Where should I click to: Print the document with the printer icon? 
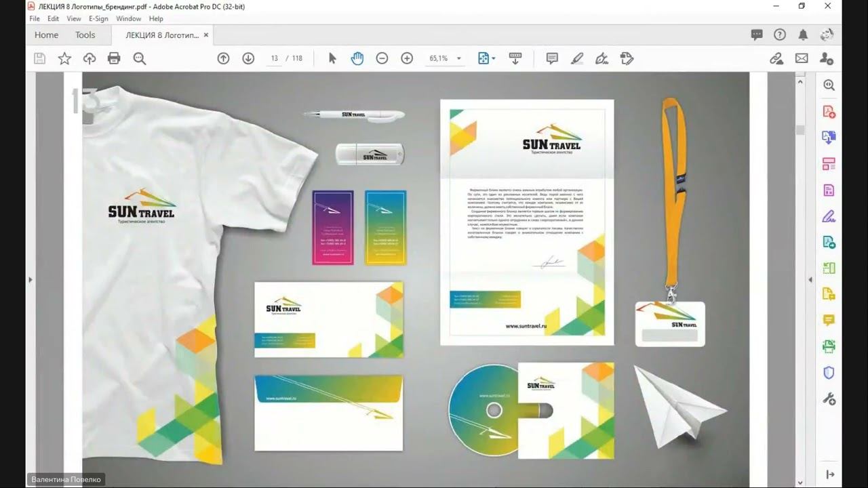pos(114,58)
